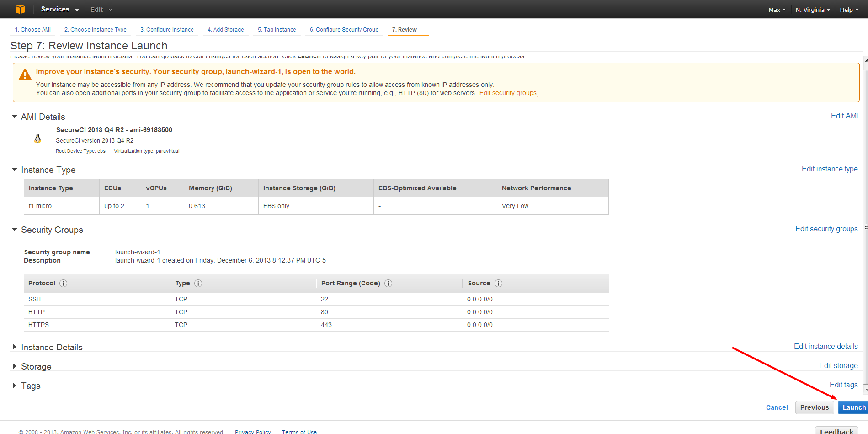This screenshot has height=434, width=868.
Task: Expand the Storage section
Action: click(15, 366)
